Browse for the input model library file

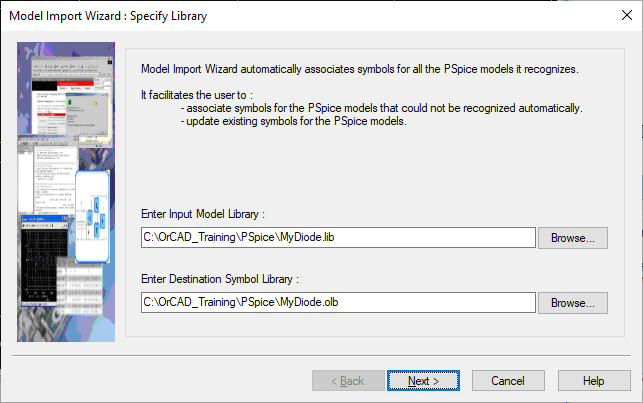572,238
